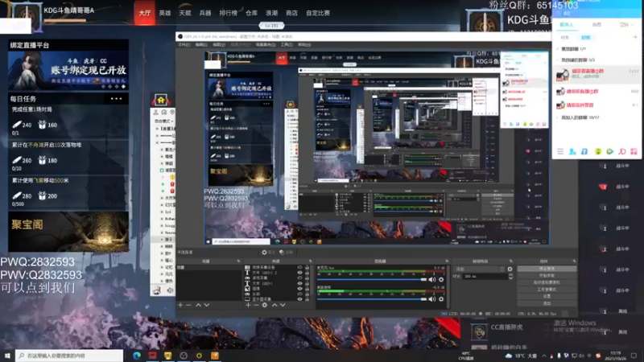Screen dimensions: 644x362
Task: Lock the 游戏采集 source
Action: pyautogui.click(x=307, y=278)
